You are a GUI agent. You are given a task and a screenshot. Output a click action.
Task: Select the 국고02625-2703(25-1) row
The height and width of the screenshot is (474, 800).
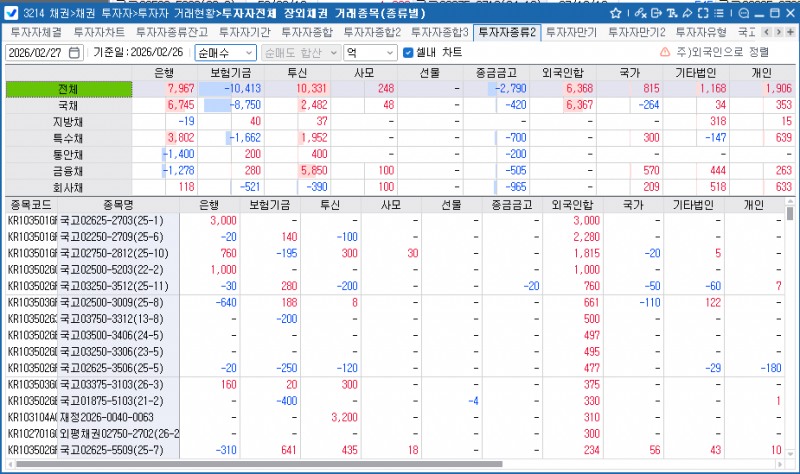point(394,221)
